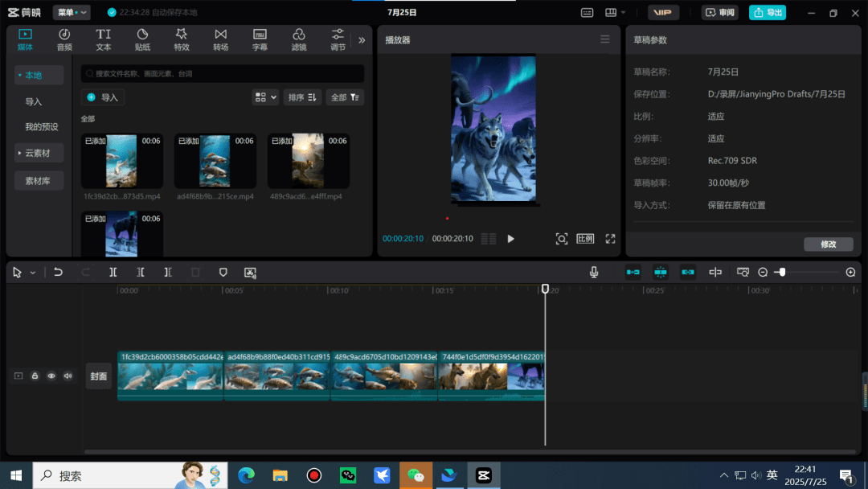Image resolution: width=868 pixels, height=489 pixels.
Task: Mute the main track audio
Action: (x=68, y=376)
